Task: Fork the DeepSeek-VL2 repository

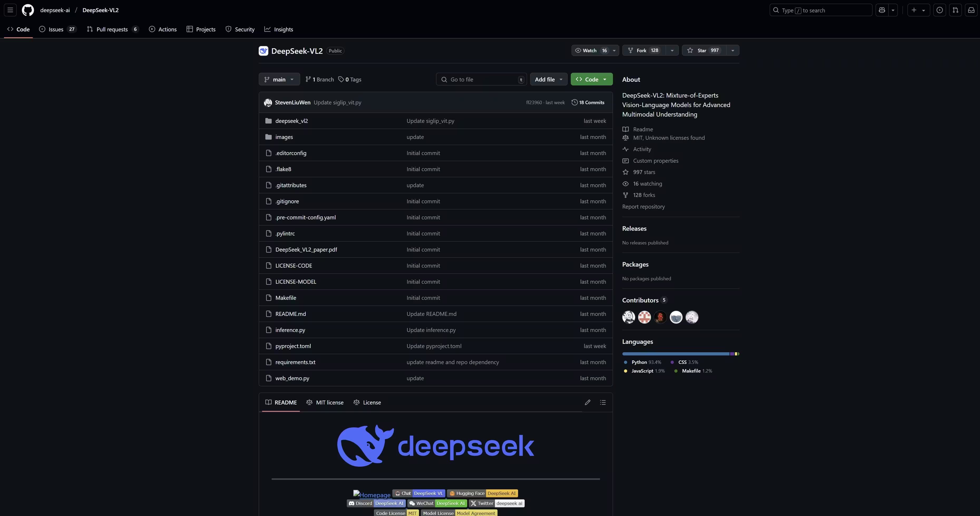Action: coord(644,50)
